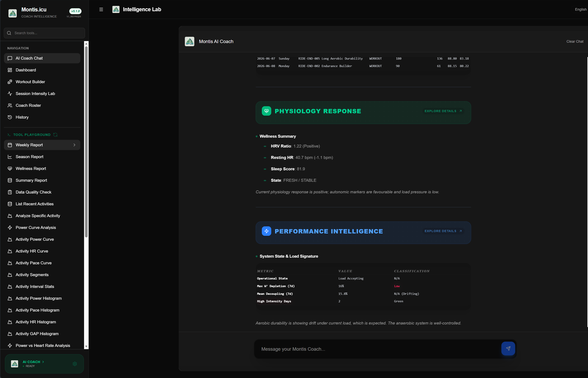Viewport: 588px width, 378px height.
Task: Click the Tool Playground refresh icon
Action: [x=56, y=135]
